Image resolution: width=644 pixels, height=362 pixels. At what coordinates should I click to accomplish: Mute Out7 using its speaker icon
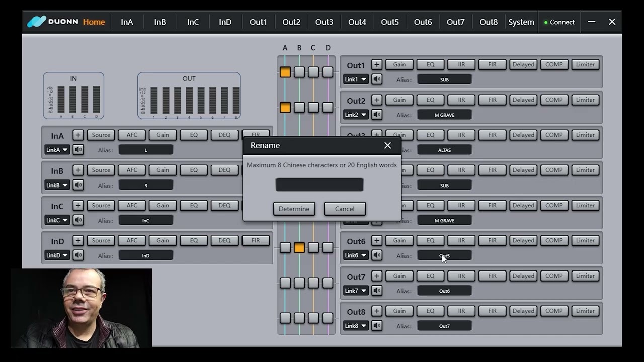point(377,291)
